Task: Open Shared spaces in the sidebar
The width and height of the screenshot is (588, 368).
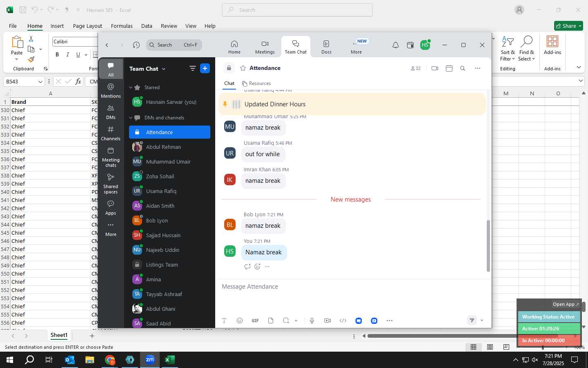Action: pos(111,184)
